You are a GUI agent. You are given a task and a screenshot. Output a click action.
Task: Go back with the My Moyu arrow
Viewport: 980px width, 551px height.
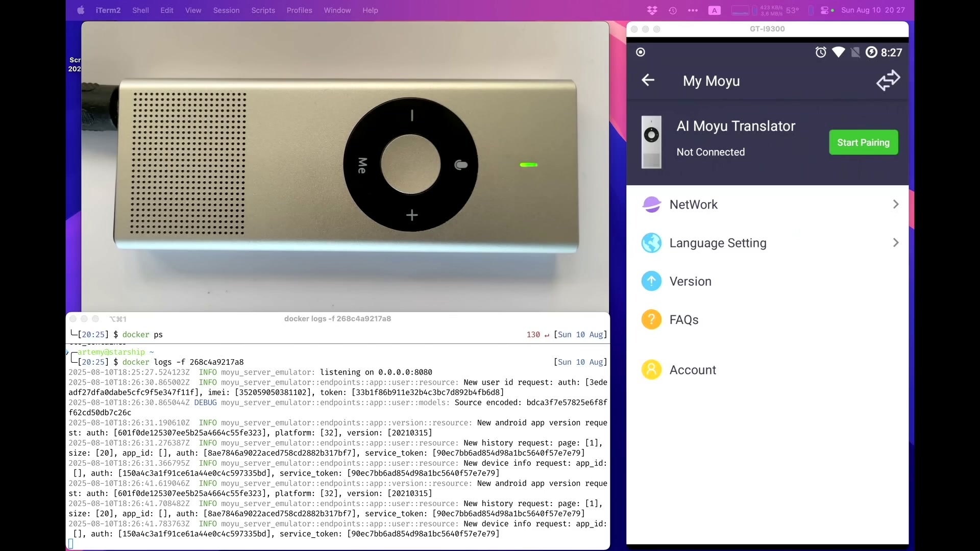[648, 80]
